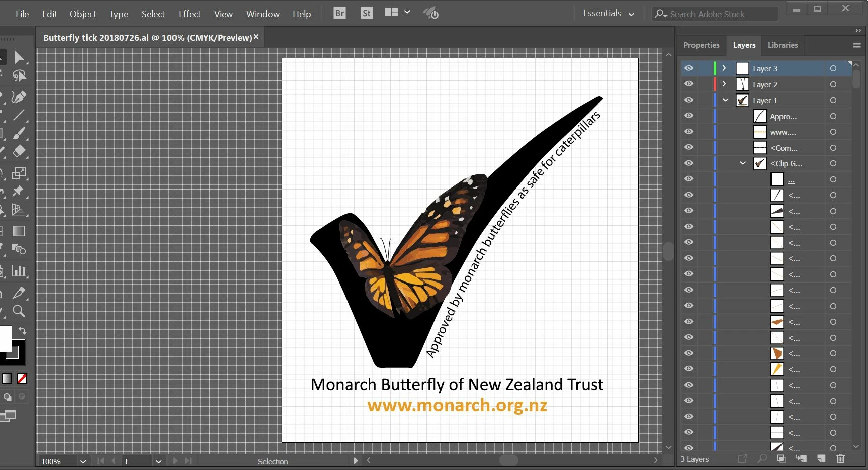Open the Window menu
This screenshot has height=470, width=868.
tap(263, 14)
